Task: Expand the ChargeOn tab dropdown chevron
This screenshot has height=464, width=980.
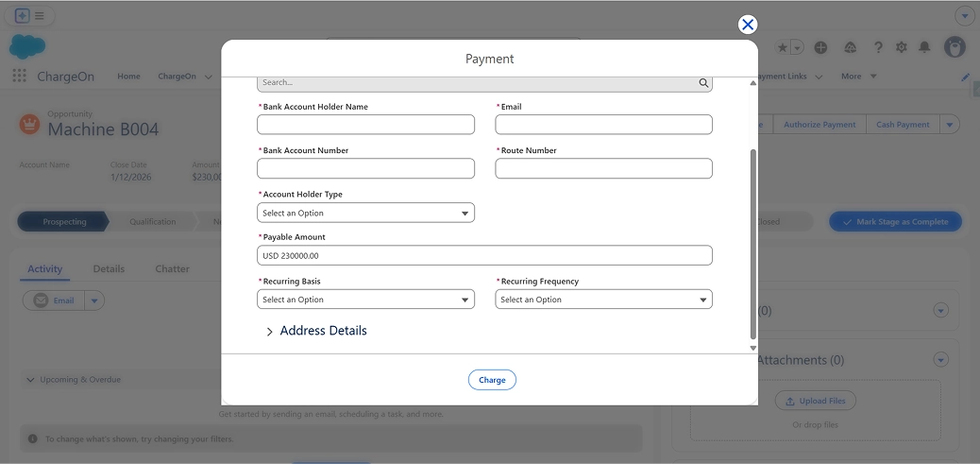Action: (x=208, y=77)
